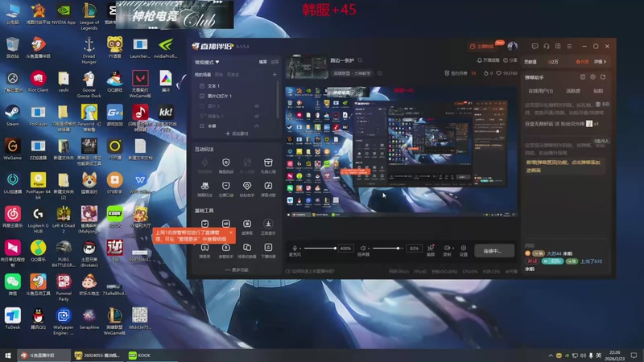This screenshot has width=644, height=362.
Task: Add a scene with the plus button
Action: [x=275, y=75]
